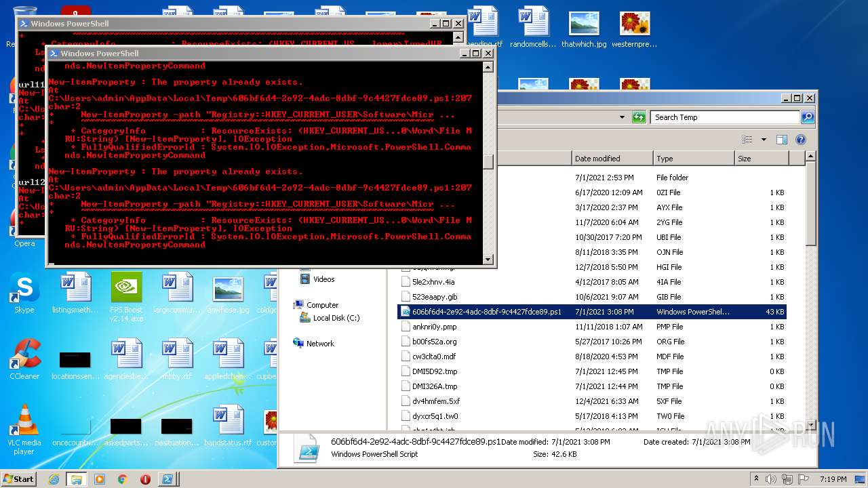Click the Explorer search magnifier icon
The image size is (868, 488).
tap(807, 117)
